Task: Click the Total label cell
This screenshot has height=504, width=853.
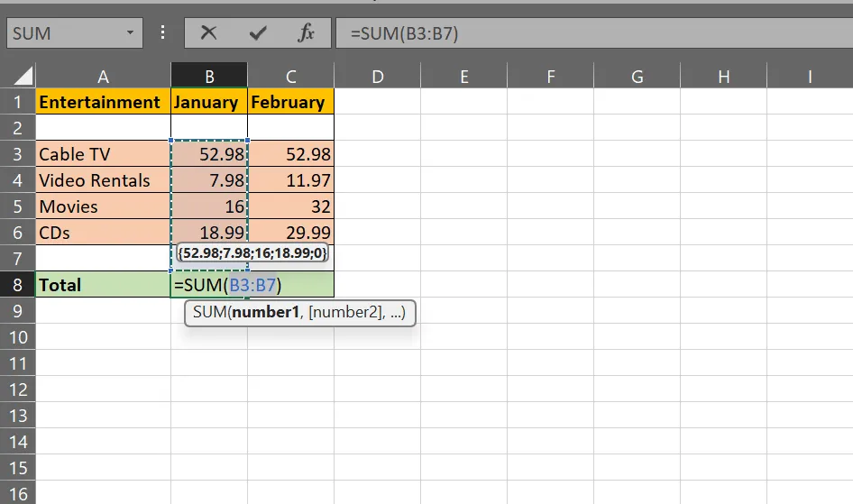Action: (x=104, y=284)
